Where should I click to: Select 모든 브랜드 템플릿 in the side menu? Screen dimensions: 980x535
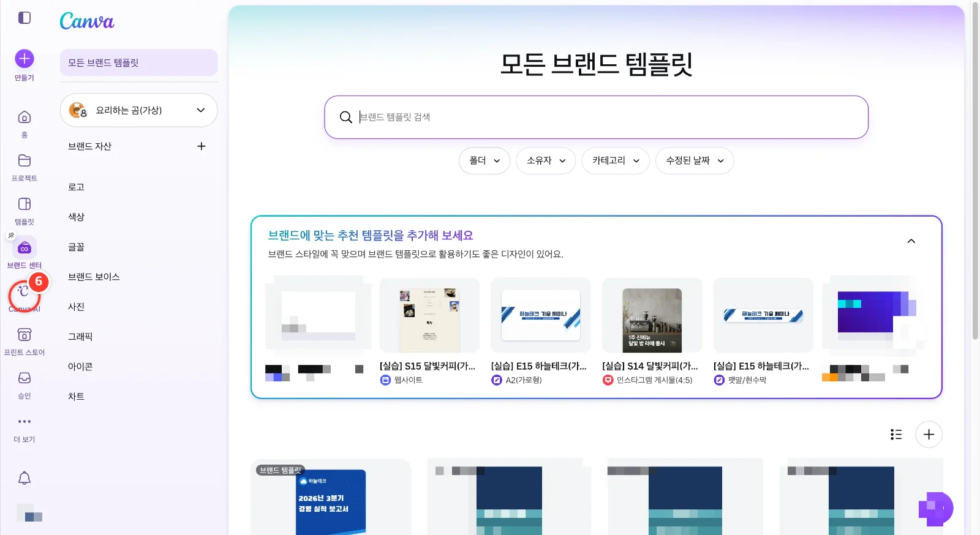(139, 62)
